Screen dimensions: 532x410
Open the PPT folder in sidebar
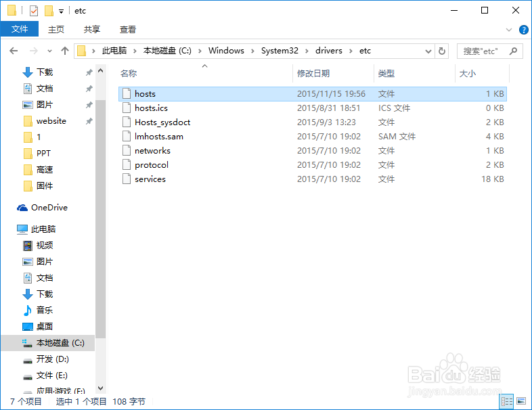(43, 154)
